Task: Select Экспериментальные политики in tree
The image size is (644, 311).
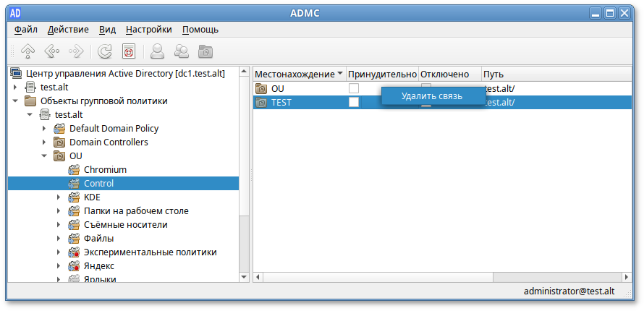Action: [151, 252]
